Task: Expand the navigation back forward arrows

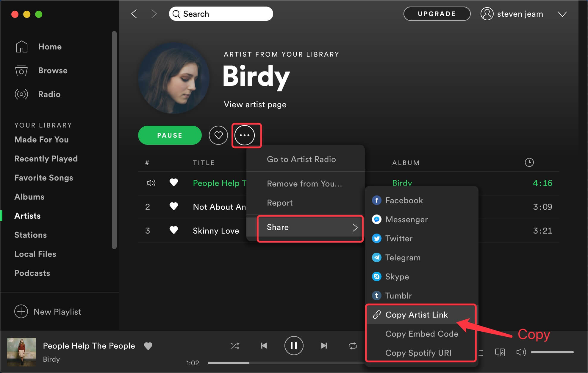Action: 145,13
